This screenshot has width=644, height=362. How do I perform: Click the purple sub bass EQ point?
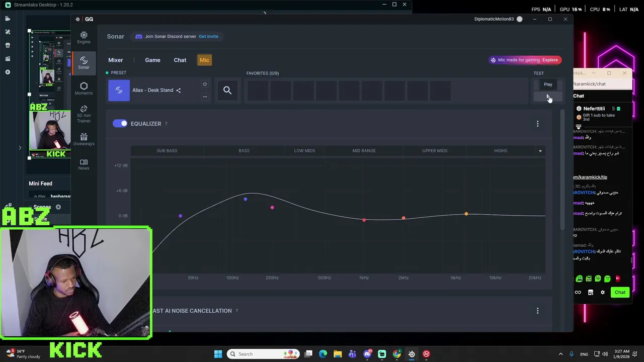(x=180, y=216)
